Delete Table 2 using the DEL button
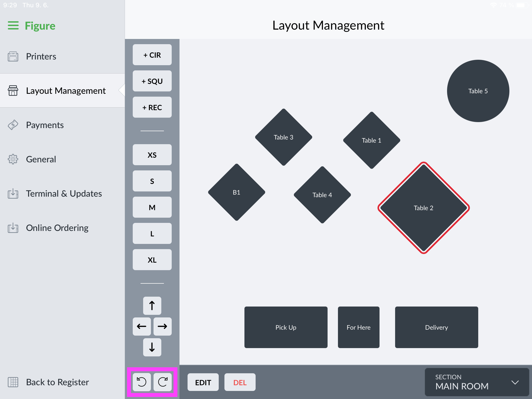This screenshot has height=399, width=532. [x=240, y=382]
